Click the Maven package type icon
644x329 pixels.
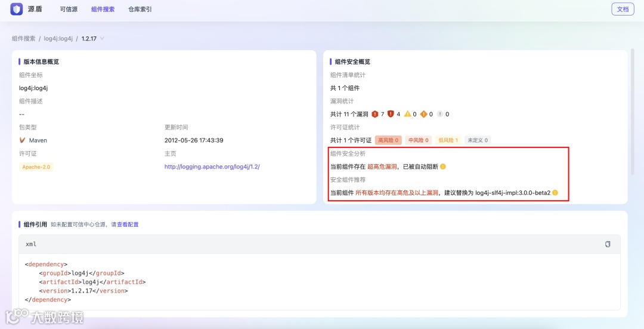(x=23, y=140)
